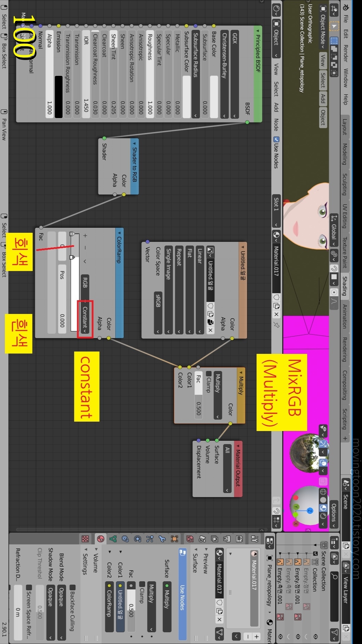The image size is (362, 644).
Task: Open the 3D viewport editor type icon
Action: 334,10
